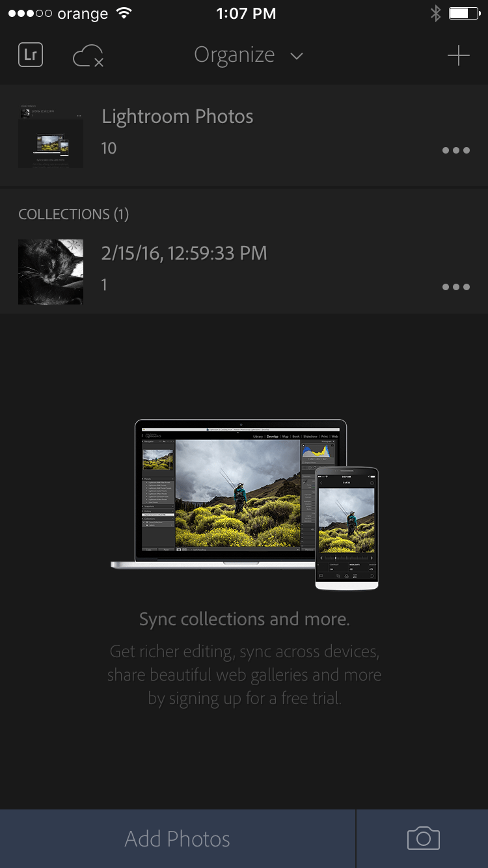
Task: Tap the plus icon to add collection
Action: point(458,56)
